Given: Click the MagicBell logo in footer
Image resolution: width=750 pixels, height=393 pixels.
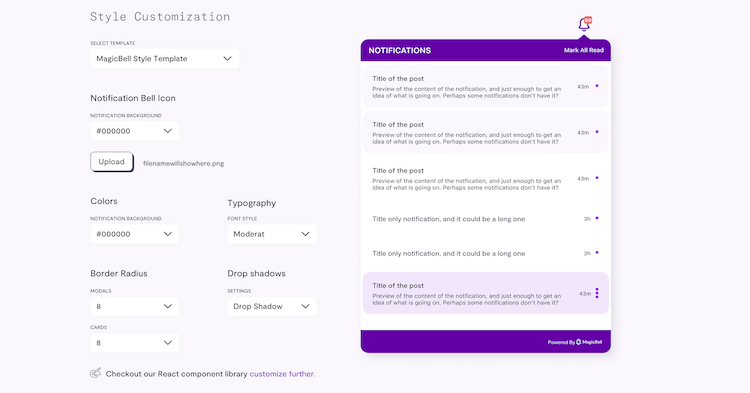Looking at the screenshot, I should click(x=589, y=342).
